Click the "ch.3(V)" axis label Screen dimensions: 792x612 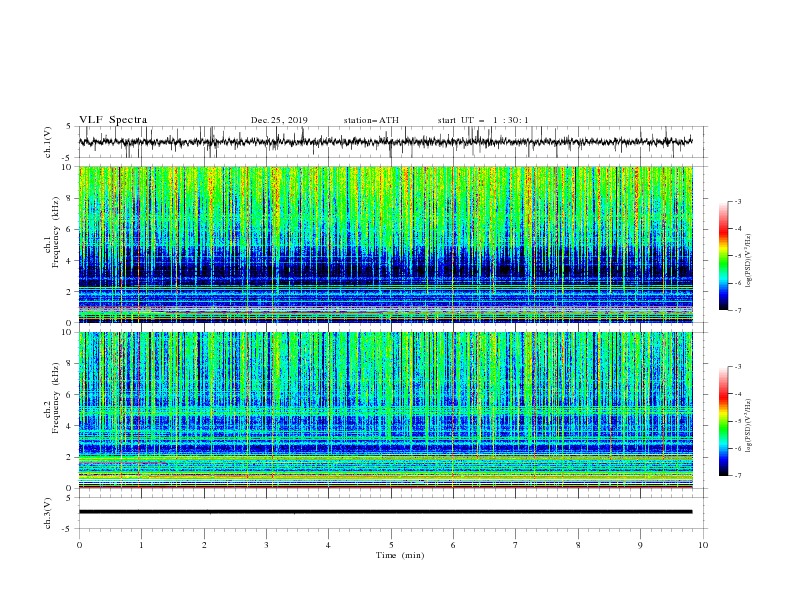pyautogui.click(x=48, y=513)
